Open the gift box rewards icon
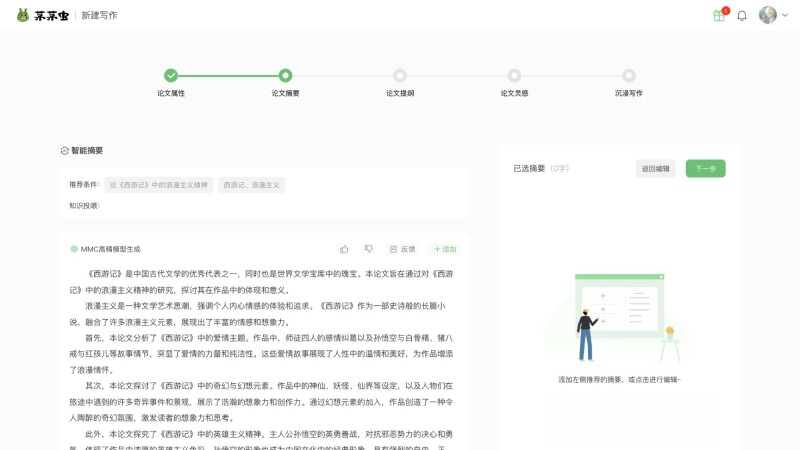800x450 pixels. coord(719,15)
